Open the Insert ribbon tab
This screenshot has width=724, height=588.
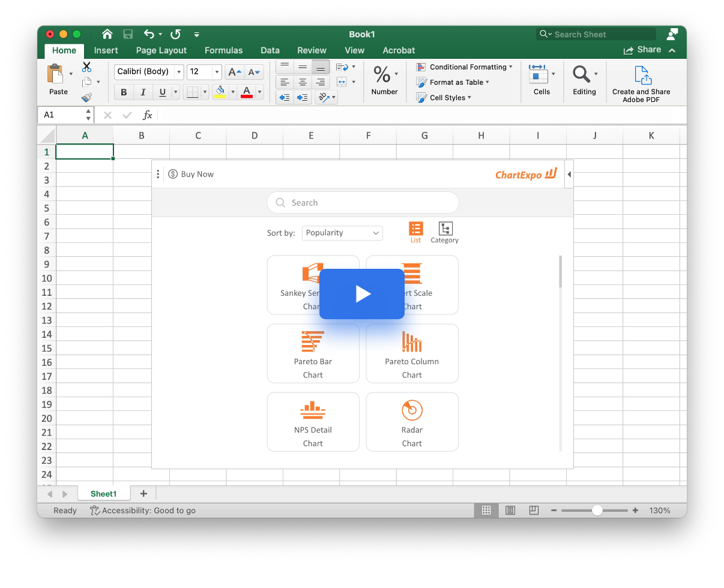(x=106, y=50)
